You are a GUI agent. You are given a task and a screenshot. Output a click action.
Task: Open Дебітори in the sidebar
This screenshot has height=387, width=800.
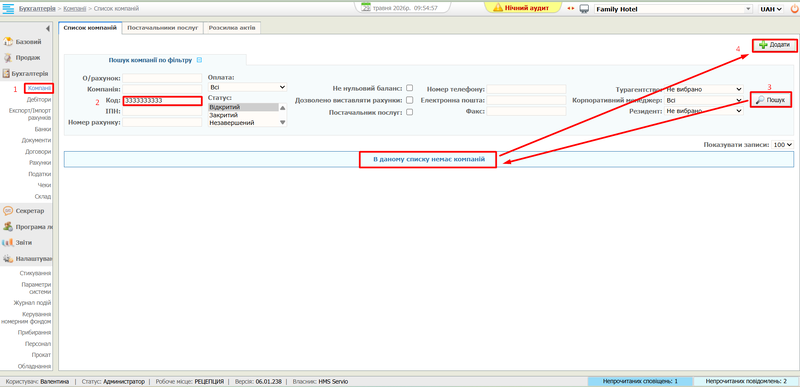coord(39,99)
